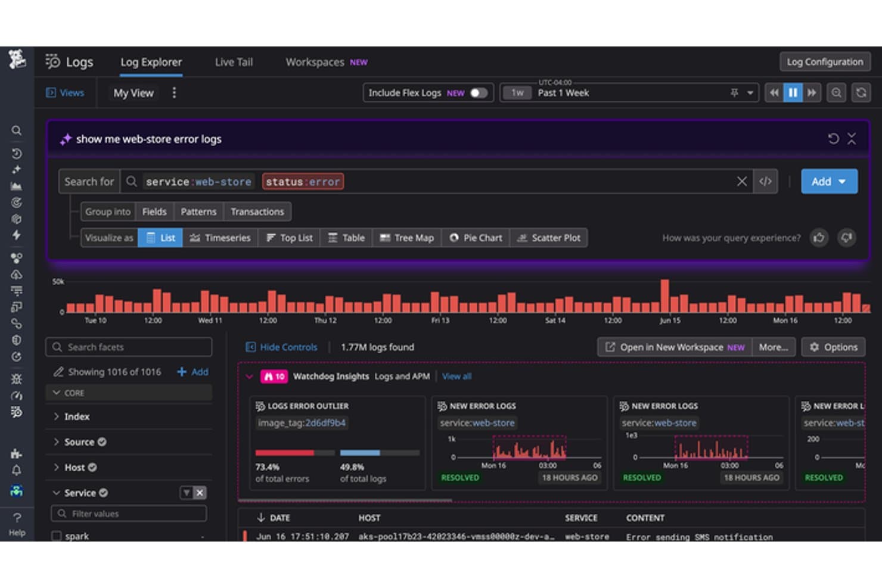This screenshot has height=588, width=882.
Task: Open the Add button dropdown
Action: tap(829, 181)
